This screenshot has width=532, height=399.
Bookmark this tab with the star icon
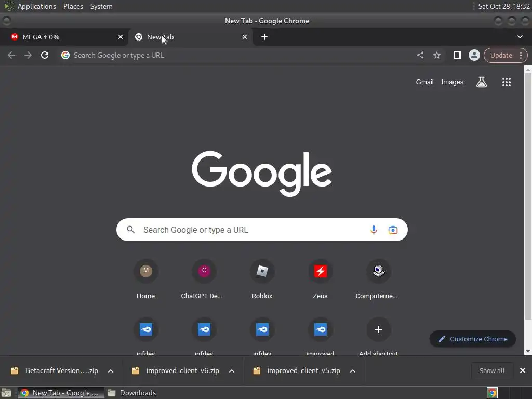[x=436, y=55]
